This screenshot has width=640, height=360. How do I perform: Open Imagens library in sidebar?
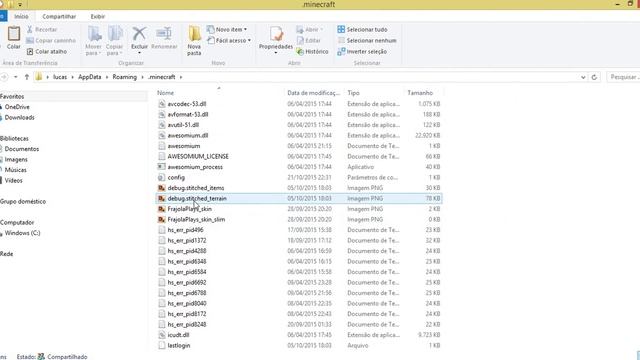point(16,159)
